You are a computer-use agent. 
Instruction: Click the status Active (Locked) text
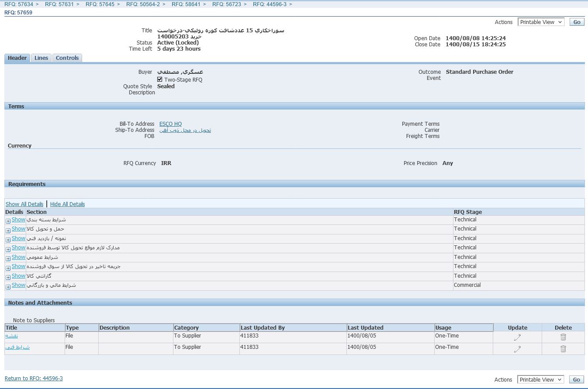[178, 43]
